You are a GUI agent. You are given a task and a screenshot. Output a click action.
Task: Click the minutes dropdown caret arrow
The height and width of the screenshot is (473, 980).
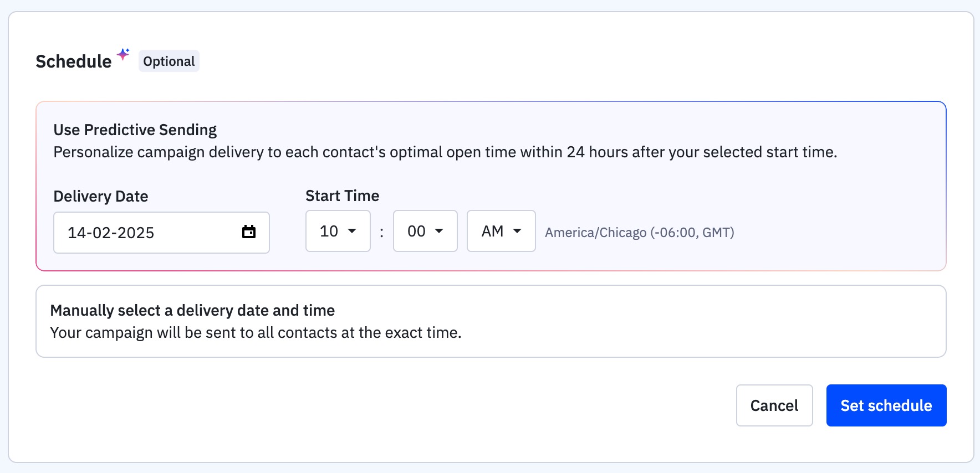pos(439,231)
